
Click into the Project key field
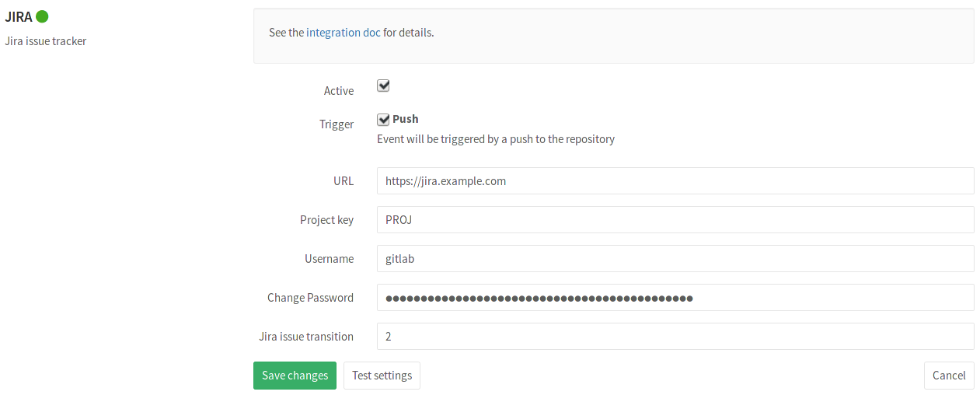(x=675, y=219)
